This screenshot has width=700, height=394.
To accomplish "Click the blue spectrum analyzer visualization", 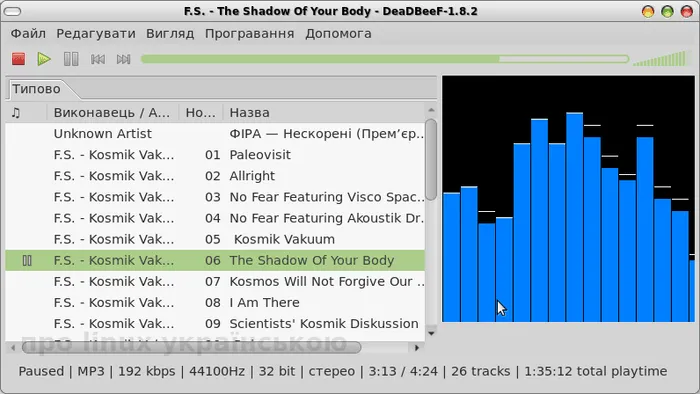I will (x=568, y=199).
